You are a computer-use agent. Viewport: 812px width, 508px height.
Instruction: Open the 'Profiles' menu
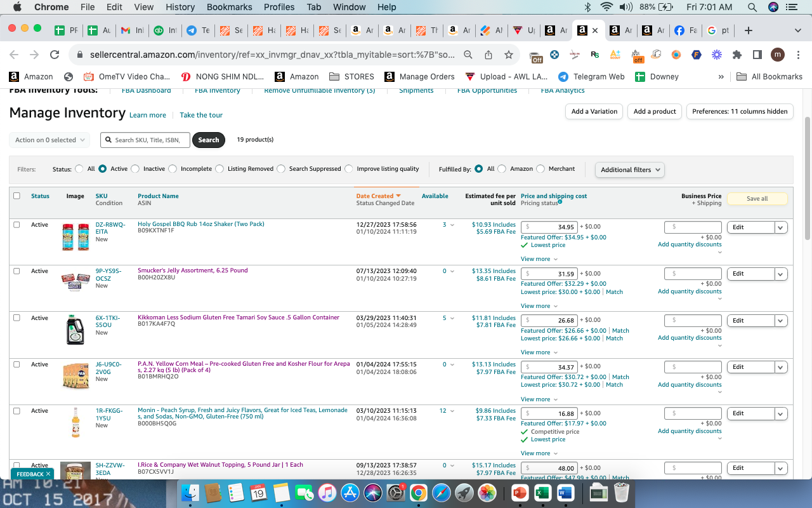tap(279, 7)
